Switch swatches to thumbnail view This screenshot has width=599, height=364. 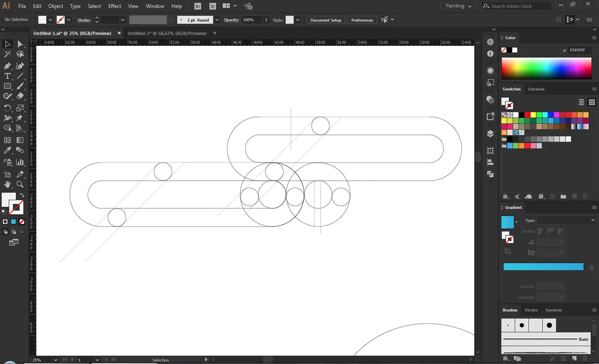(592, 102)
